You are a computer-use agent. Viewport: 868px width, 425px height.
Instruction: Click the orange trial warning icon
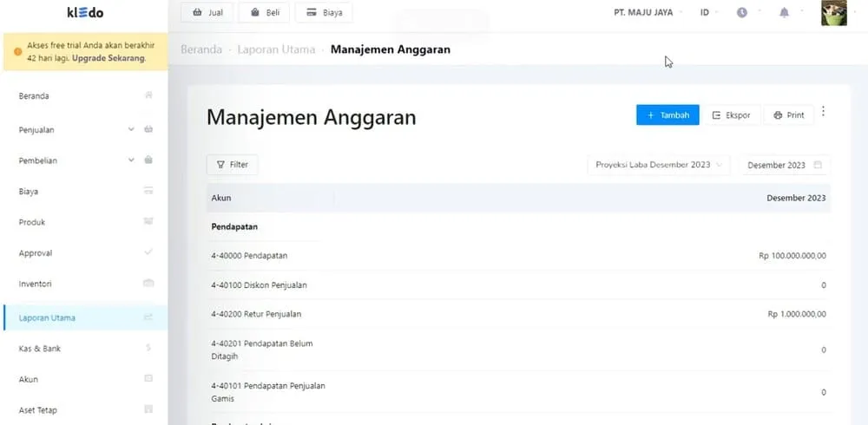(17, 51)
